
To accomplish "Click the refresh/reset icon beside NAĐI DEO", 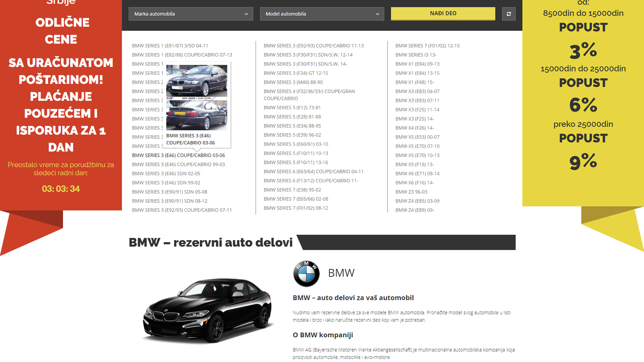I will tap(508, 14).
